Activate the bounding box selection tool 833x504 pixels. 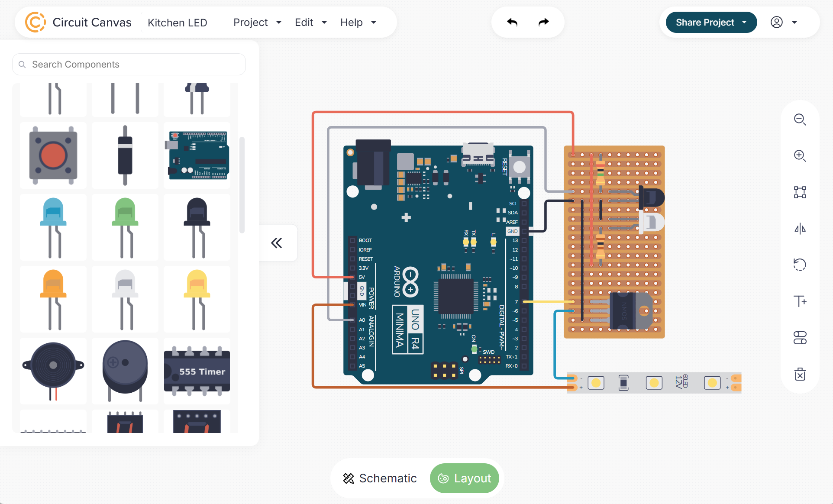pyautogui.click(x=800, y=192)
